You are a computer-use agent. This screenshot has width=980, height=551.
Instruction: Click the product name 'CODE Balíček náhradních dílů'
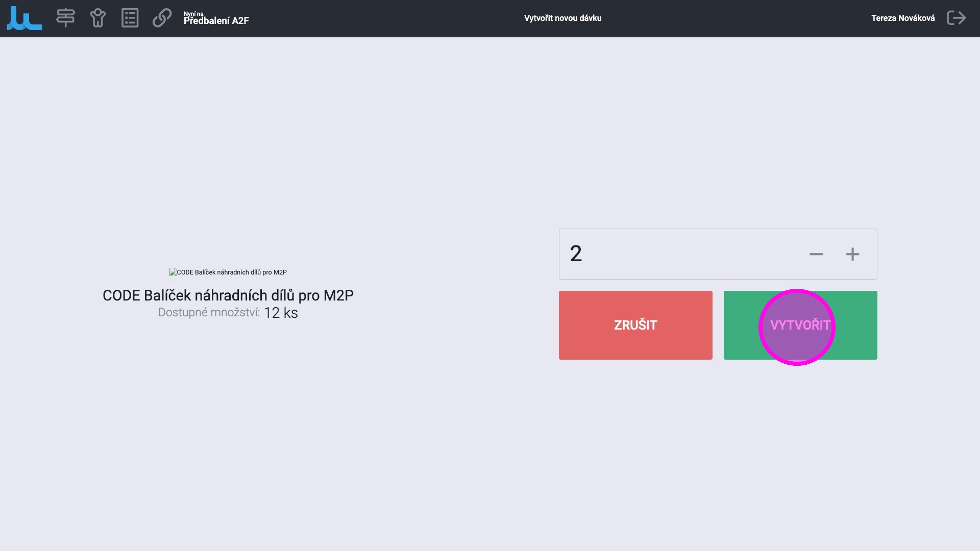click(x=228, y=295)
